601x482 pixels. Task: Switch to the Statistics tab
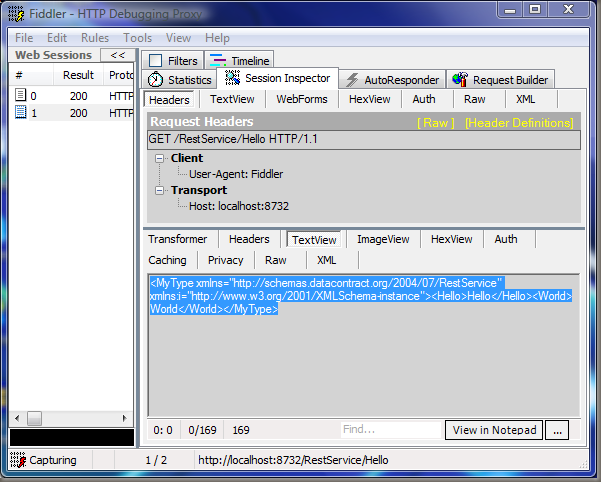coord(179,80)
